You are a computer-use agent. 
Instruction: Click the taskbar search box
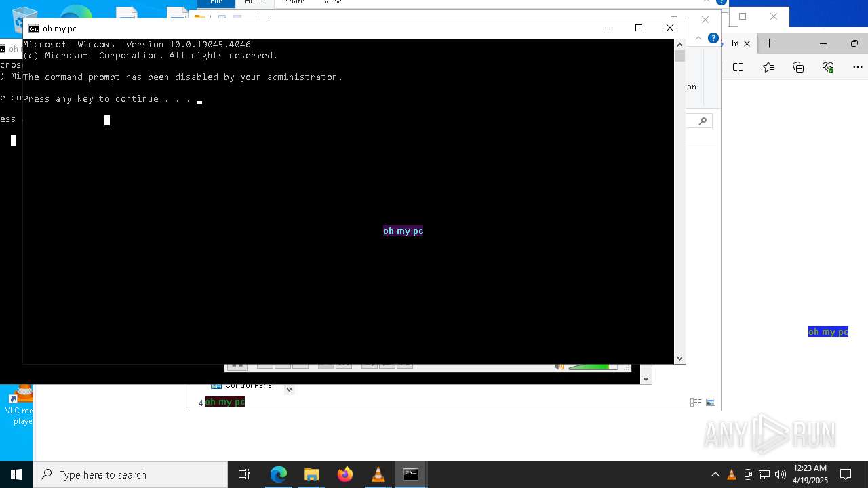[130, 474]
